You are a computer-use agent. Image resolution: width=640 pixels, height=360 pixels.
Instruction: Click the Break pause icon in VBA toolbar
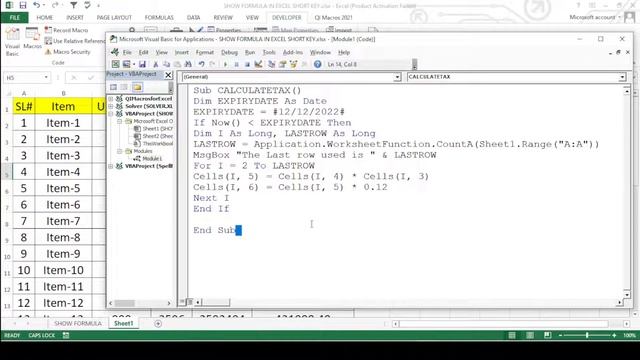tap(236, 64)
